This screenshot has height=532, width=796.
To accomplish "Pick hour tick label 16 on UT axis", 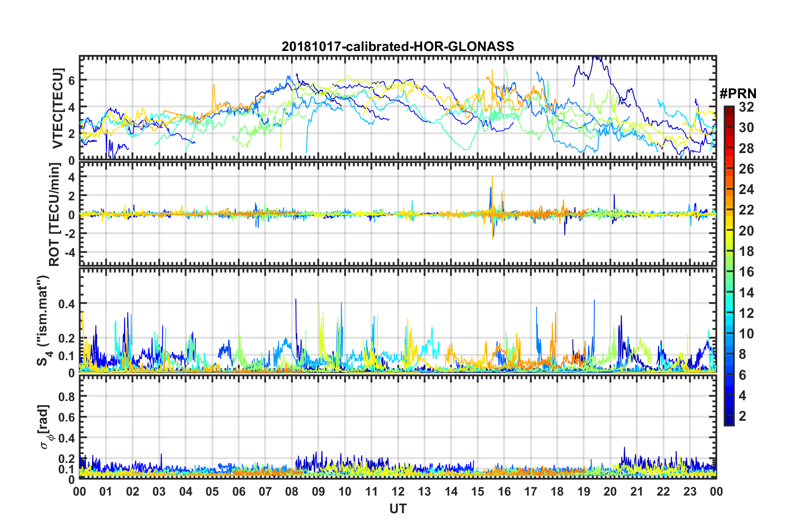I will (x=504, y=491).
